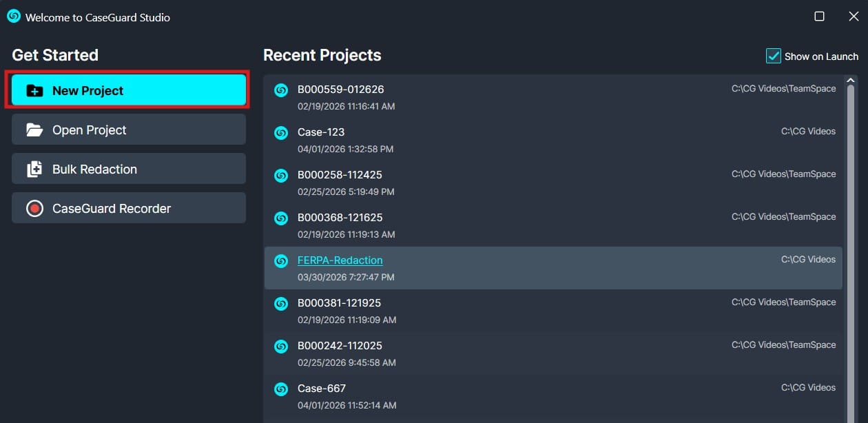Click the project icon next to FERPA-Redaction
This screenshot has height=423, width=868.
[x=280, y=260]
